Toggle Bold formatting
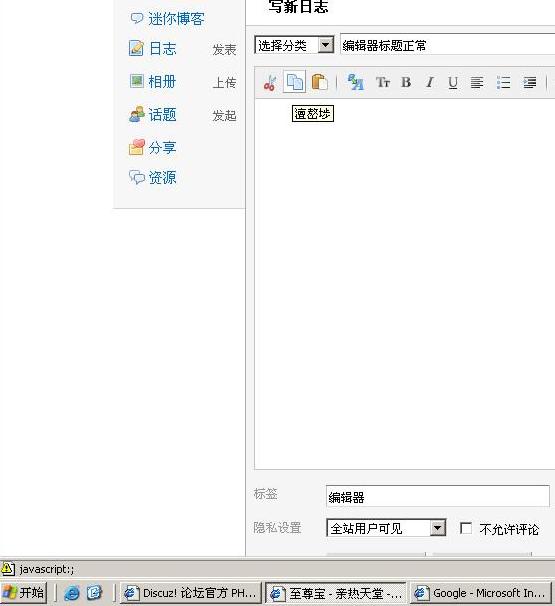The height and width of the screenshot is (606, 555). (x=406, y=82)
